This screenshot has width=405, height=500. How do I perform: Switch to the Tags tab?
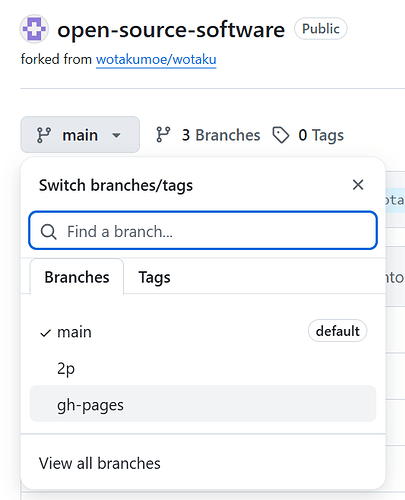154,277
